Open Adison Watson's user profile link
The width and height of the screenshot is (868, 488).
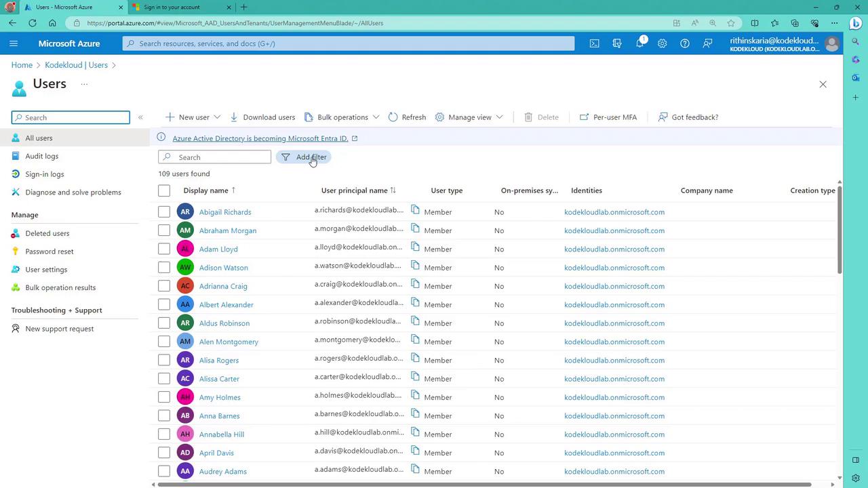click(x=223, y=268)
